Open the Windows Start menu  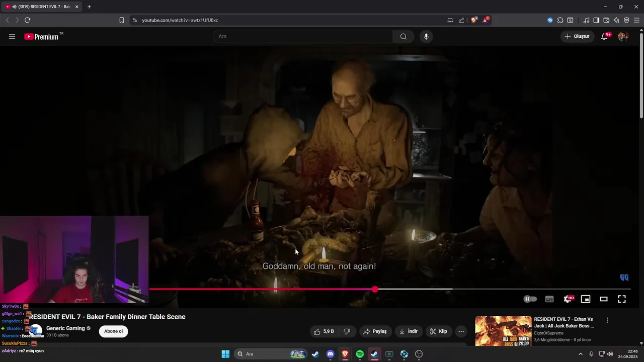click(225, 354)
